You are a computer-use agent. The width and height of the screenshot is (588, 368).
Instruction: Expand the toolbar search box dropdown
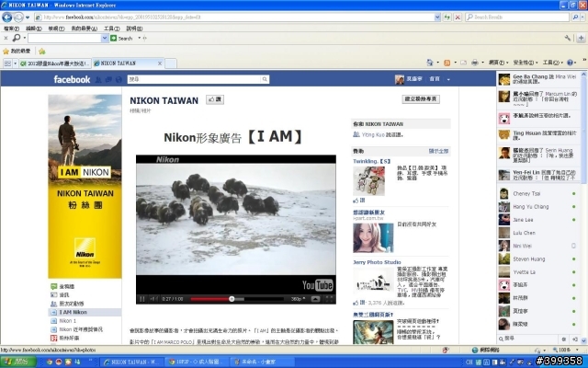105,38
